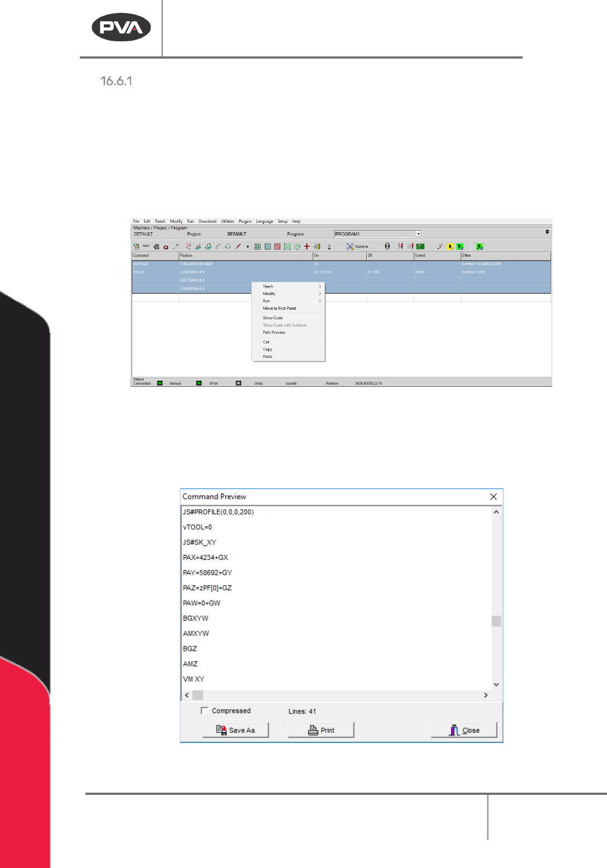The width and height of the screenshot is (607, 868).
Task: Click the green nested rectangle icon
Action: coord(287,246)
